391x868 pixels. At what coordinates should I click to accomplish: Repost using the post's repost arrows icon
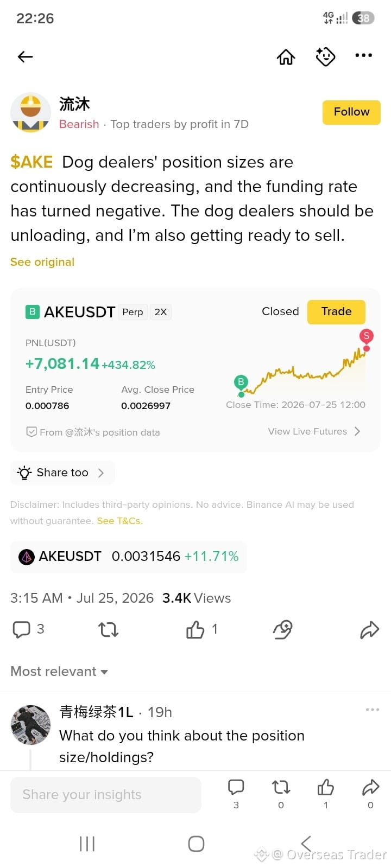pyautogui.click(x=108, y=629)
